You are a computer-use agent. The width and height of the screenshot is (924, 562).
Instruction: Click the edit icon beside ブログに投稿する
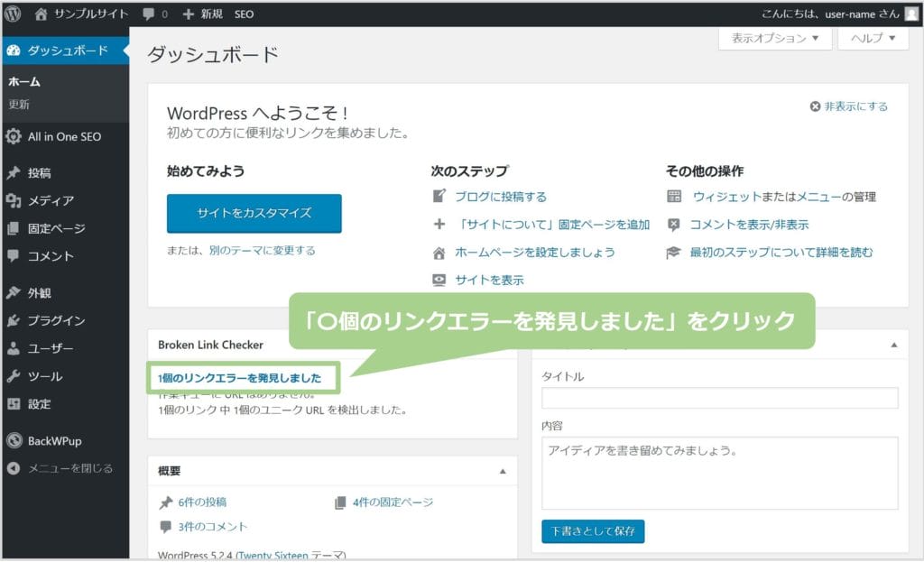pyautogui.click(x=439, y=196)
